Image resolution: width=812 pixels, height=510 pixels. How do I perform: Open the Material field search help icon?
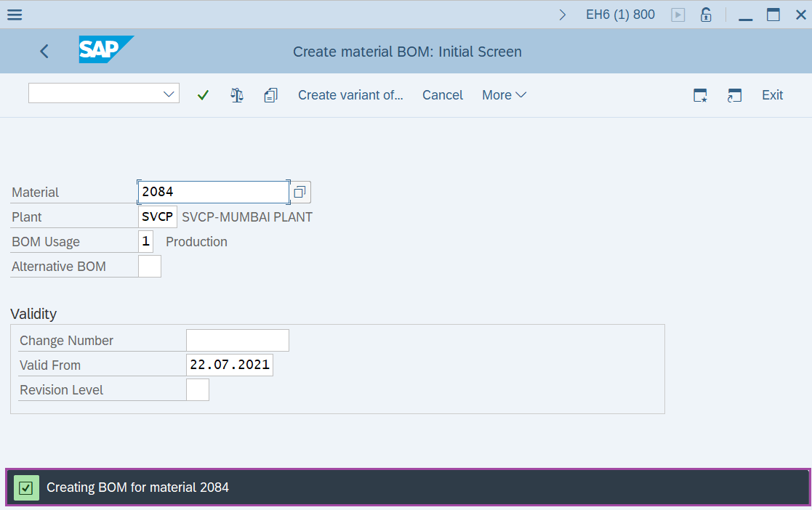[x=300, y=193]
